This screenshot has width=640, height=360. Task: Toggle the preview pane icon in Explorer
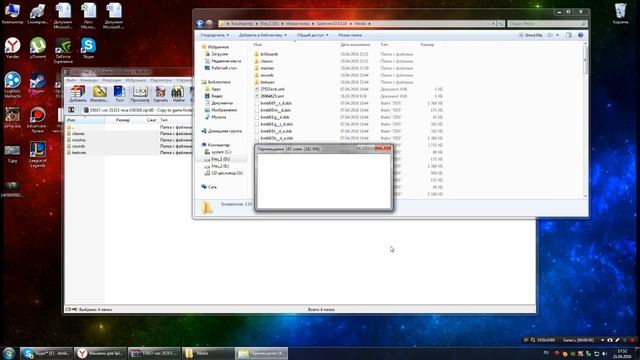569,35
